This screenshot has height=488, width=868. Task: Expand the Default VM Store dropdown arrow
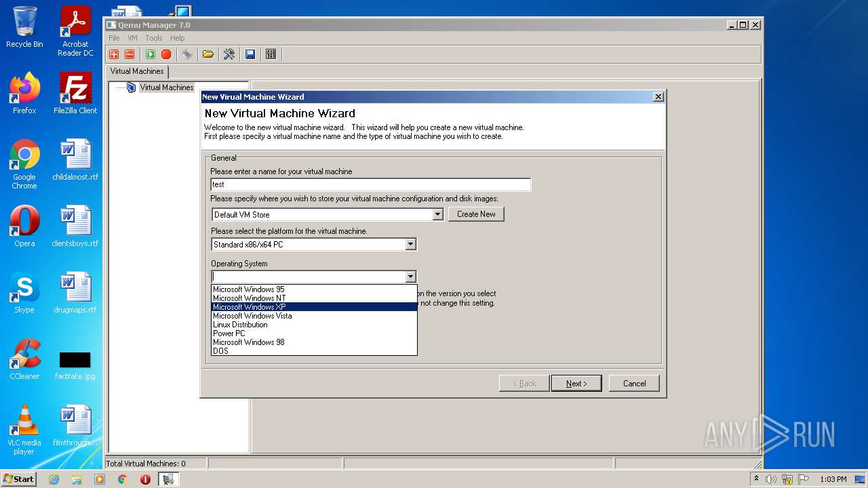click(437, 215)
